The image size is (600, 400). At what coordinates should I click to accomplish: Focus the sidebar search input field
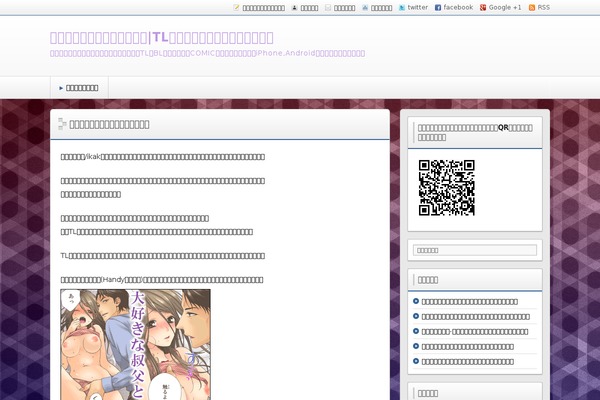tap(475, 250)
